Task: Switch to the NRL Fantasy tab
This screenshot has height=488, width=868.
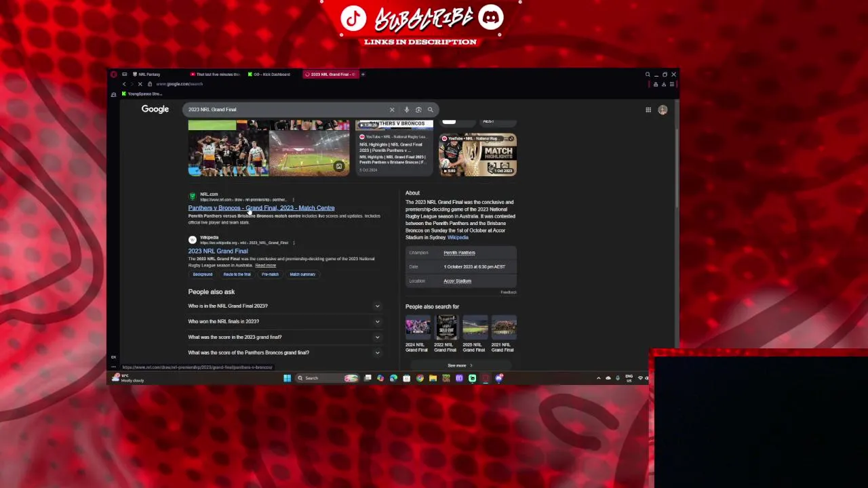Action: point(147,75)
